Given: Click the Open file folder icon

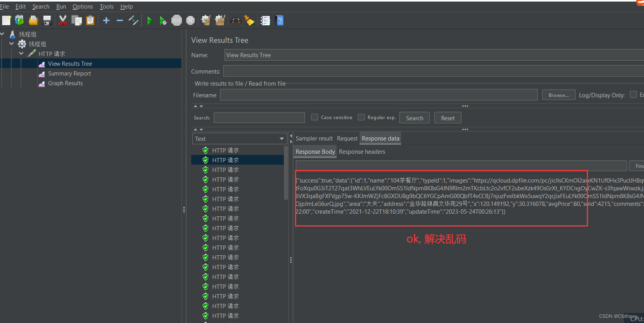Looking at the screenshot, I should pos(33,20).
